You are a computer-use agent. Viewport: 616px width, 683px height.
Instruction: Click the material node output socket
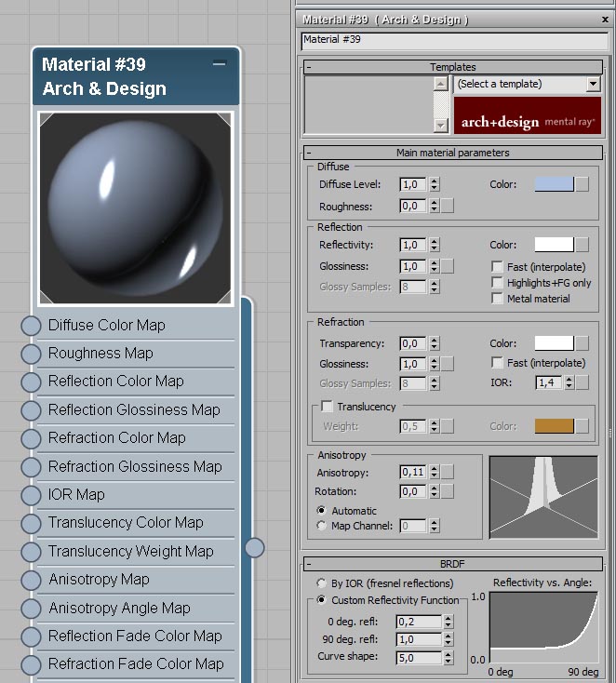pos(255,547)
